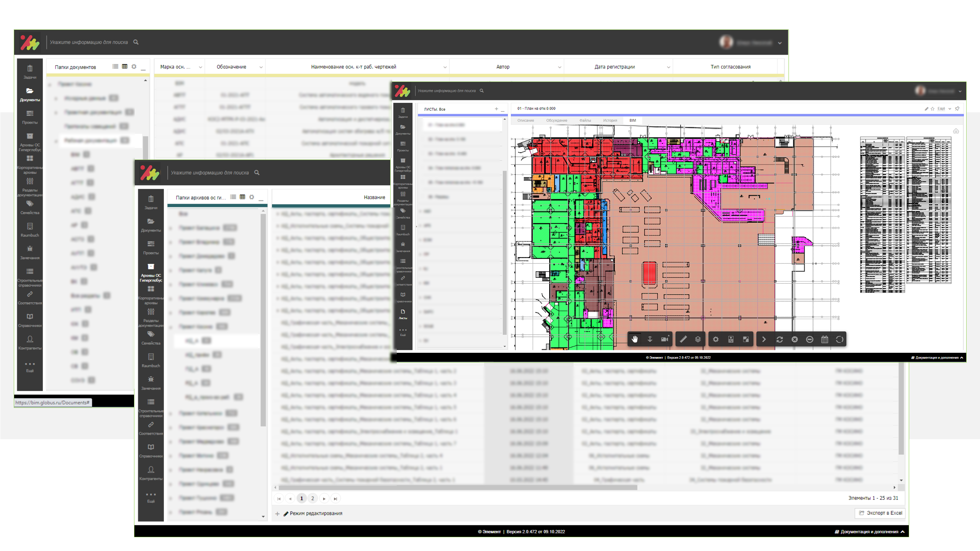This screenshot has width=980, height=551.
Task: Click the vertical scrollbar of the archives table
Action: point(901,409)
